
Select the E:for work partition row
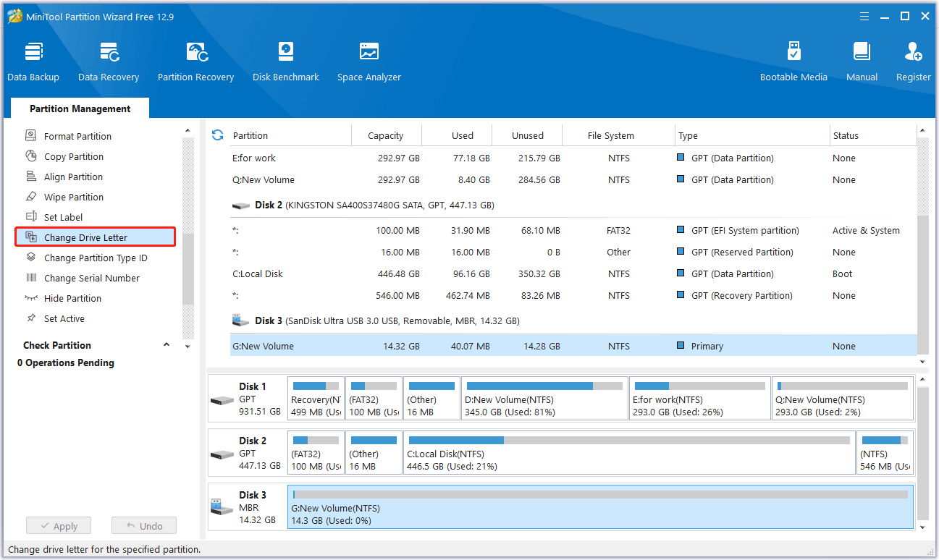[x=573, y=158]
